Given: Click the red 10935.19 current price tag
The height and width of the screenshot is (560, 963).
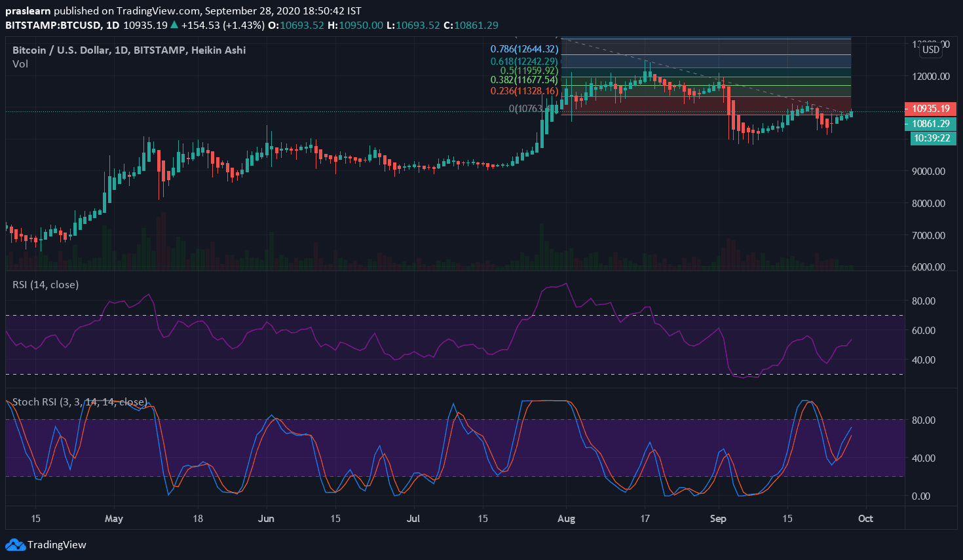Looking at the screenshot, I should (930, 109).
